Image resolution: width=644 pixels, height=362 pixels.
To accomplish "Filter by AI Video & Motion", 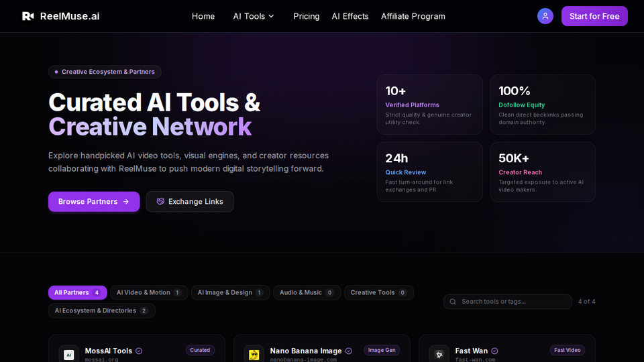I will tap(149, 293).
